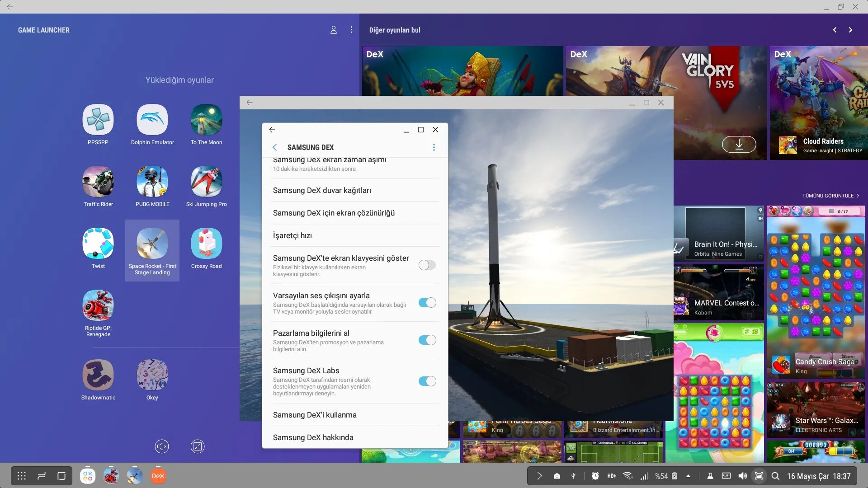Image resolution: width=868 pixels, height=488 pixels.
Task: Open Samsung DeX app icon in taskbar
Action: [x=157, y=475]
